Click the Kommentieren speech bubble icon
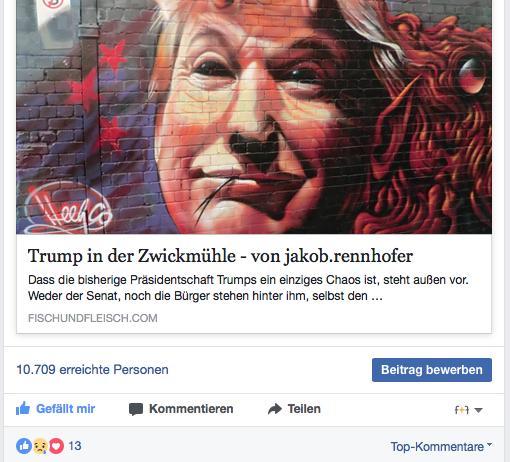Viewport: 510px width, 462px height. tap(136, 409)
